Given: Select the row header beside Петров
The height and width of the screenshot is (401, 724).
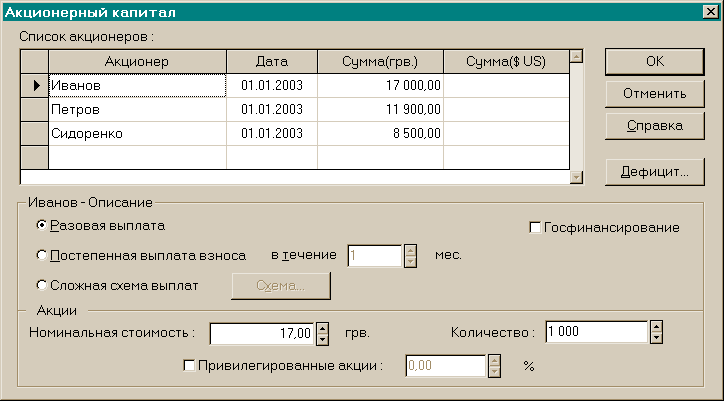Looking at the screenshot, I should [35, 109].
